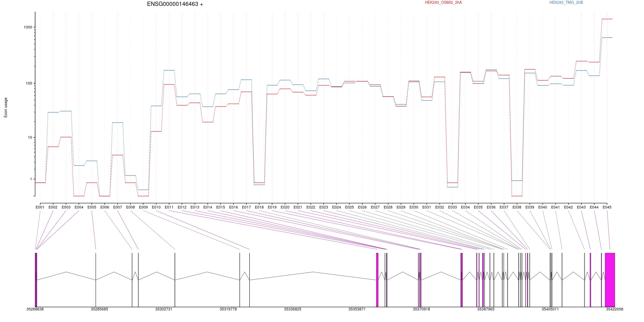Click exon label E006

click(x=105, y=207)
